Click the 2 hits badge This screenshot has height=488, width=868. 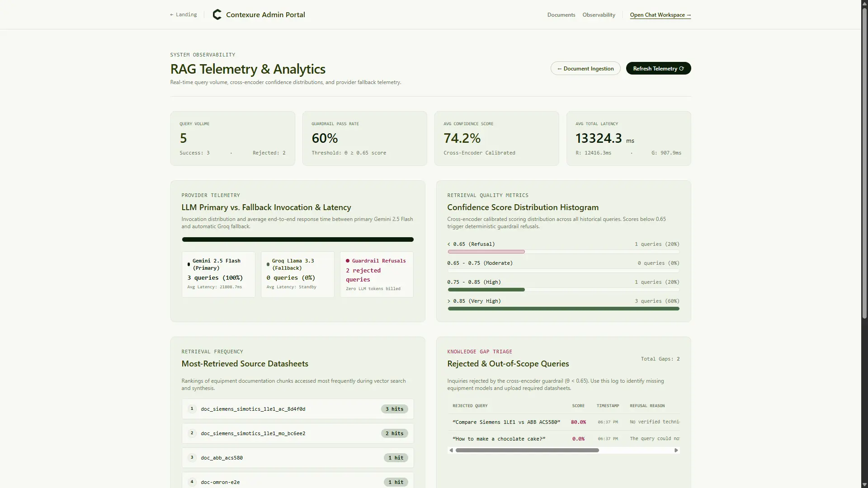(394, 433)
